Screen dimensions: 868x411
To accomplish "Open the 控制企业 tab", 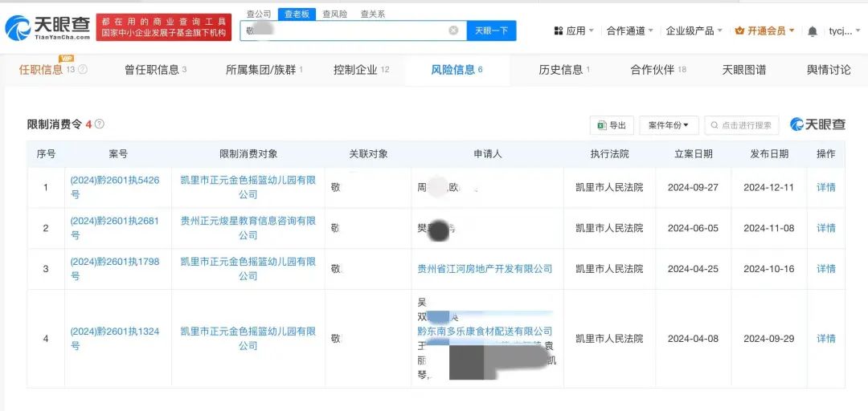I will tap(362, 70).
